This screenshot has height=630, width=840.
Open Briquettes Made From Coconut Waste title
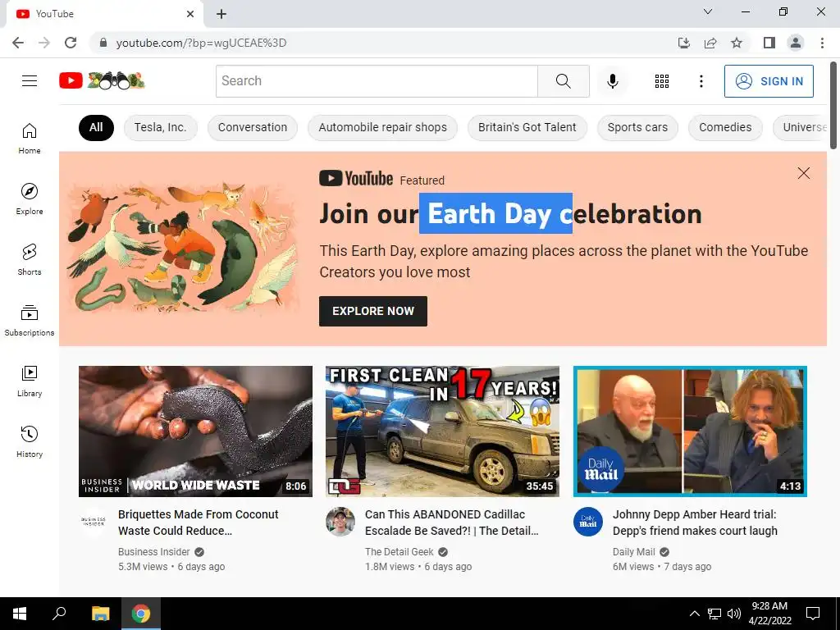pyautogui.click(x=199, y=523)
